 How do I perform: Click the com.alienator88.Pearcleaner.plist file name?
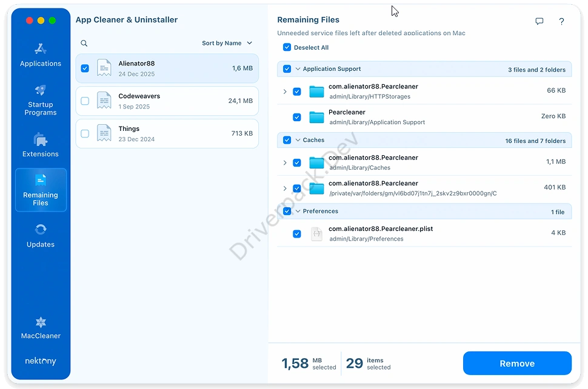point(381,228)
